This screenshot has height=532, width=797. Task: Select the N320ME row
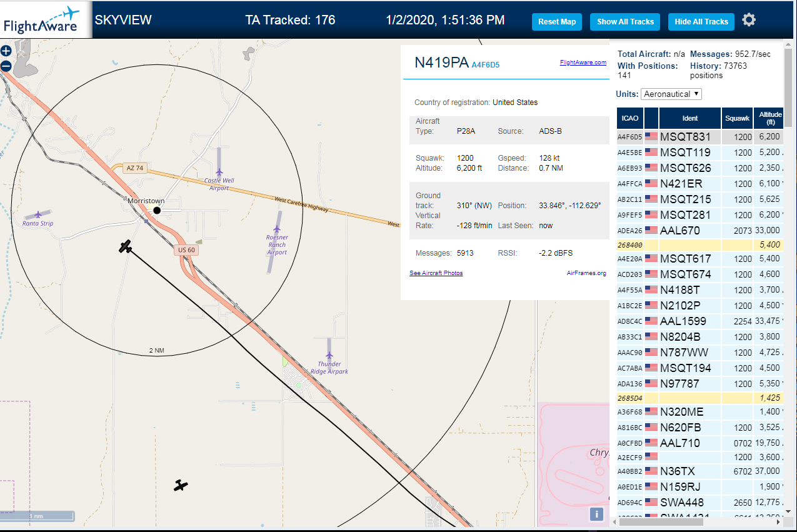pos(700,411)
